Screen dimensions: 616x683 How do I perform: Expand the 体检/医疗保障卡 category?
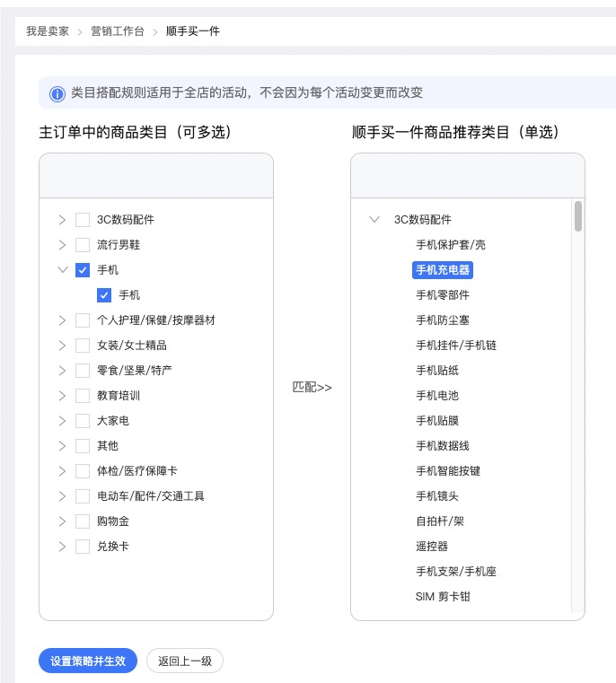coord(62,471)
